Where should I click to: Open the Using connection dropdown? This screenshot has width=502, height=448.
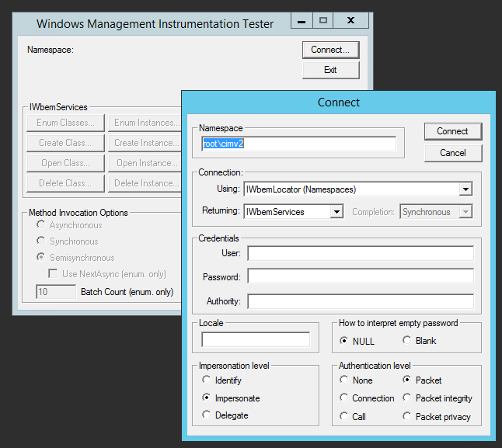pyautogui.click(x=465, y=189)
